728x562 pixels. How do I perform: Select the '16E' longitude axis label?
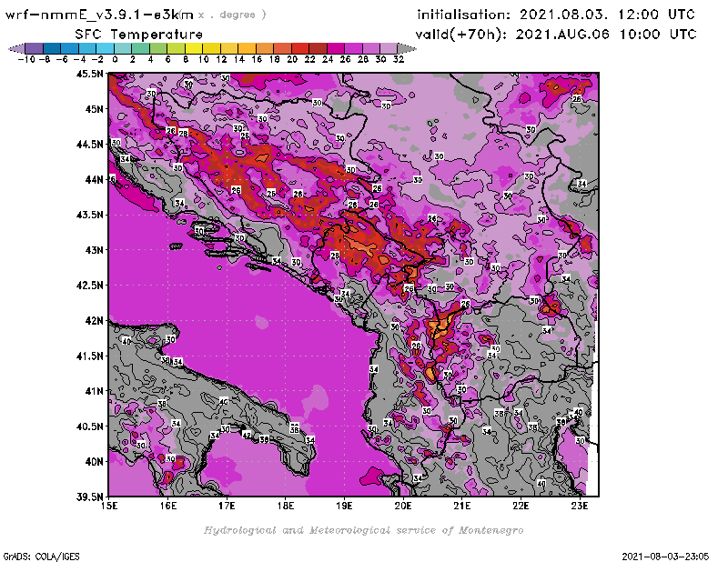168,507
